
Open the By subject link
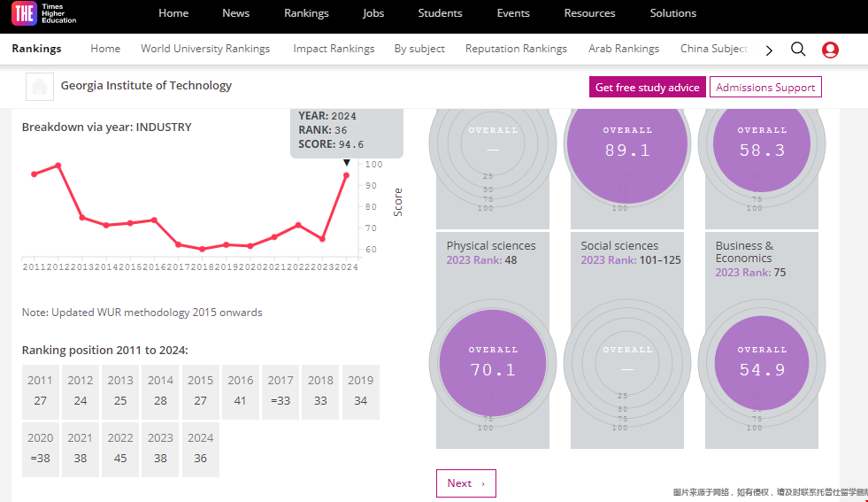(419, 49)
